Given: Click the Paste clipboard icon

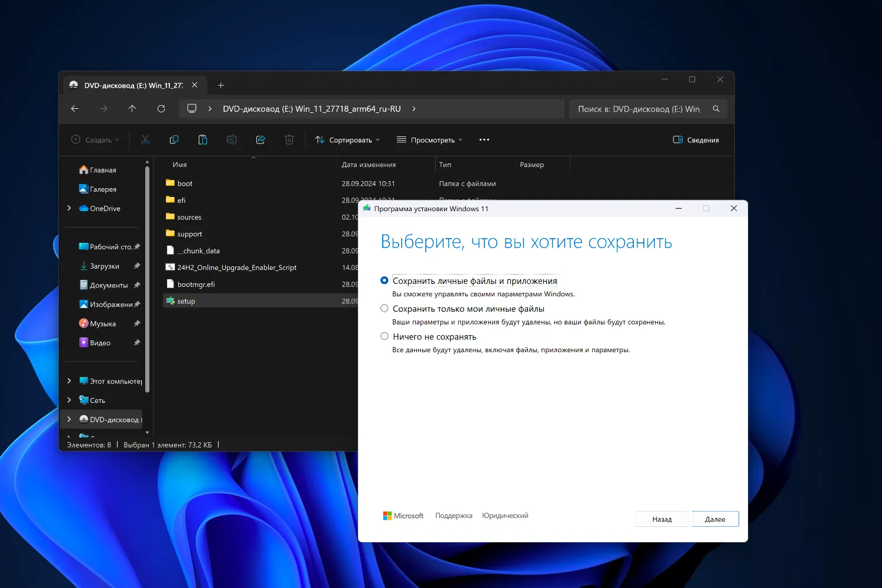Looking at the screenshot, I should 203,140.
